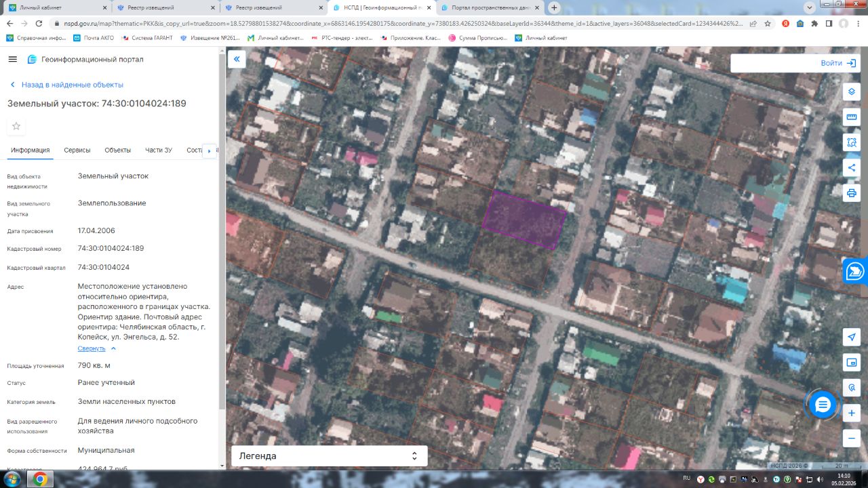
Task: Add land parcel to favorites with star
Action: [x=16, y=126]
